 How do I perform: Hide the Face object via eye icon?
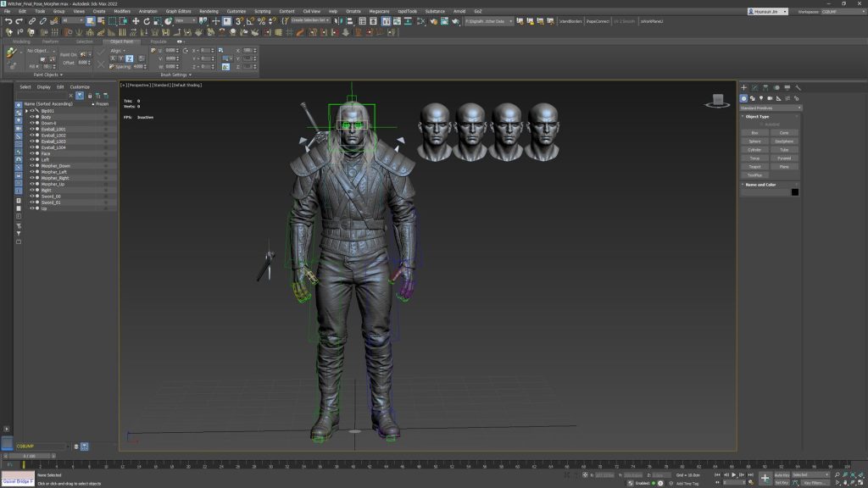31,153
